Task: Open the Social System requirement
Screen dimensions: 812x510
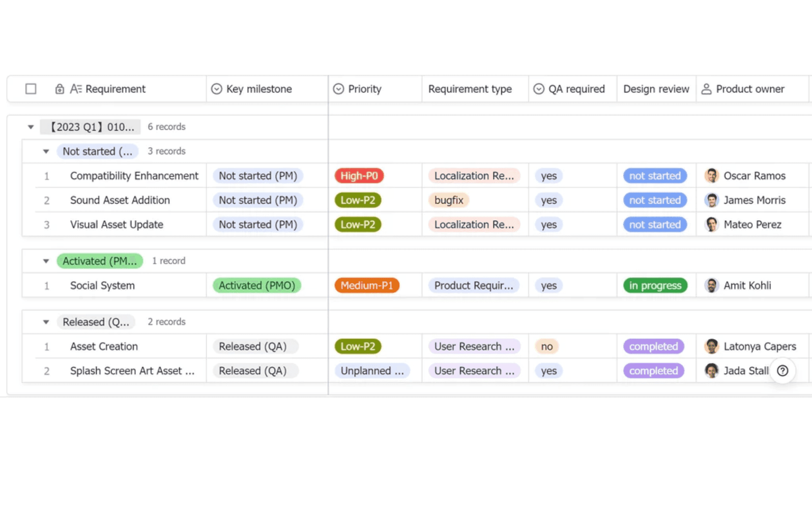Action: coord(102,285)
